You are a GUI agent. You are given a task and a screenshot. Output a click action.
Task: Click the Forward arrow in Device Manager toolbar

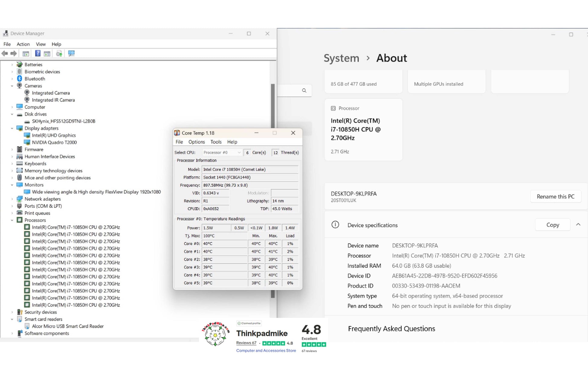pyautogui.click(x=14, y=54)
